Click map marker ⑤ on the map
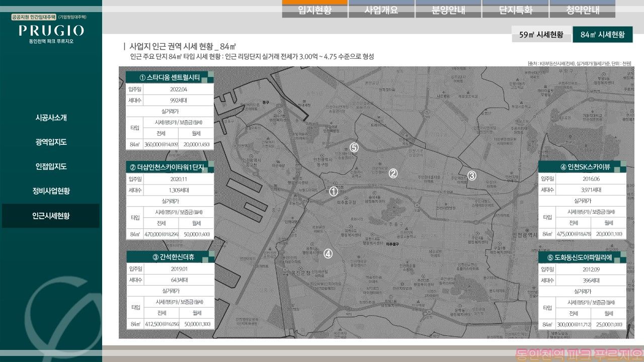 pos(354,147)
